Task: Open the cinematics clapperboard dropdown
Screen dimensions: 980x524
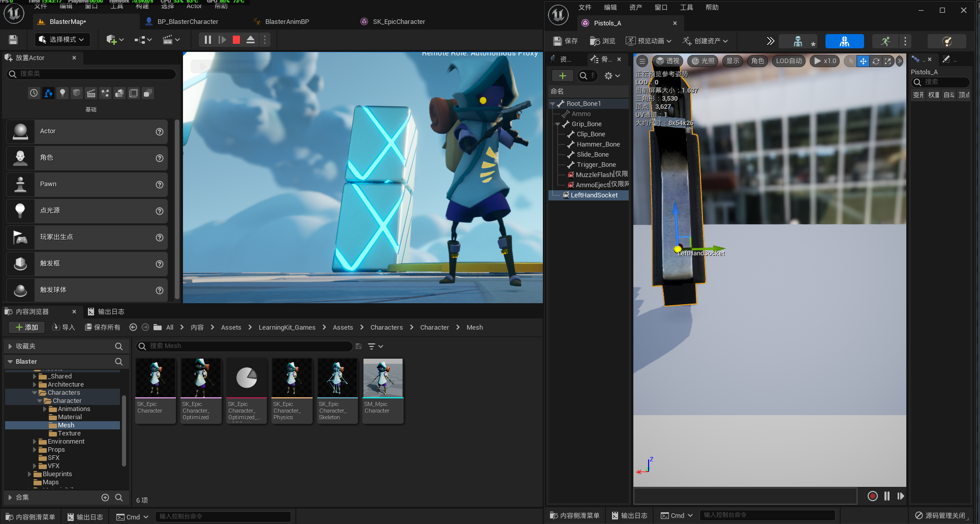Action: (x=171, y=40)
